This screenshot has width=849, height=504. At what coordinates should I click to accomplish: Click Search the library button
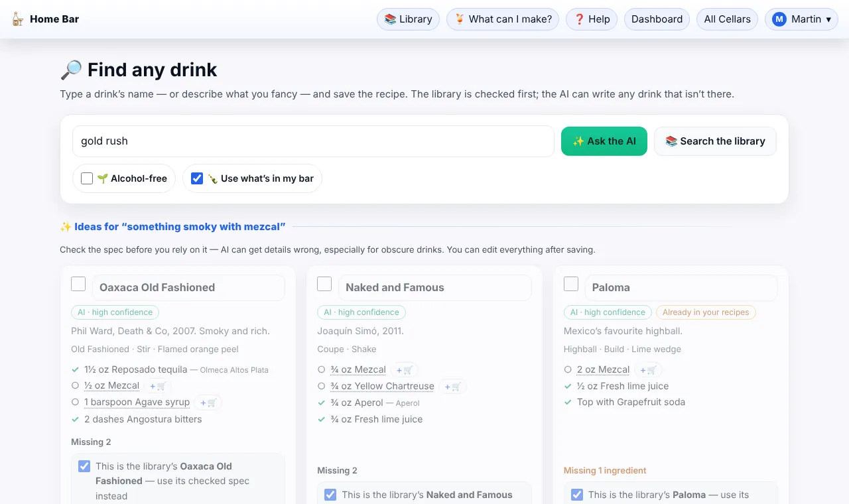715,141
